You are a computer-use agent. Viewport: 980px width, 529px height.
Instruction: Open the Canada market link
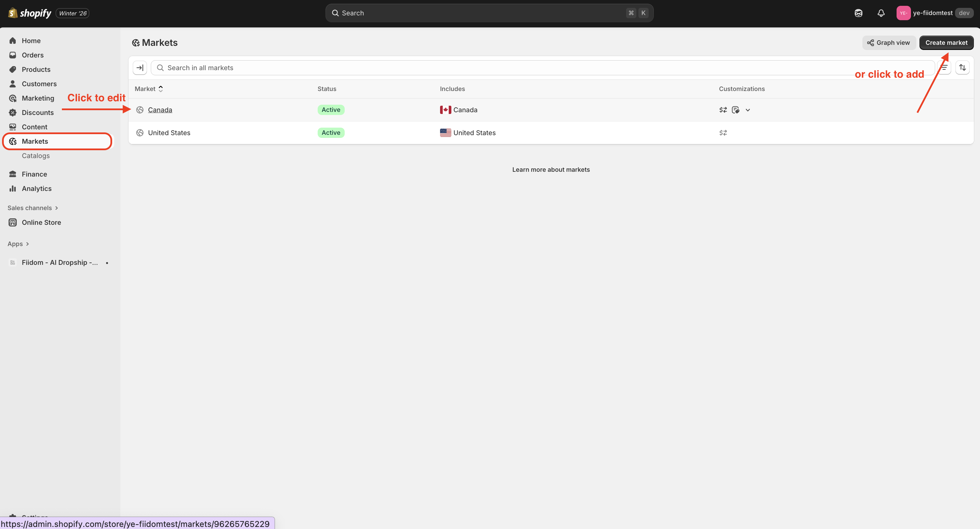[160, 110]
